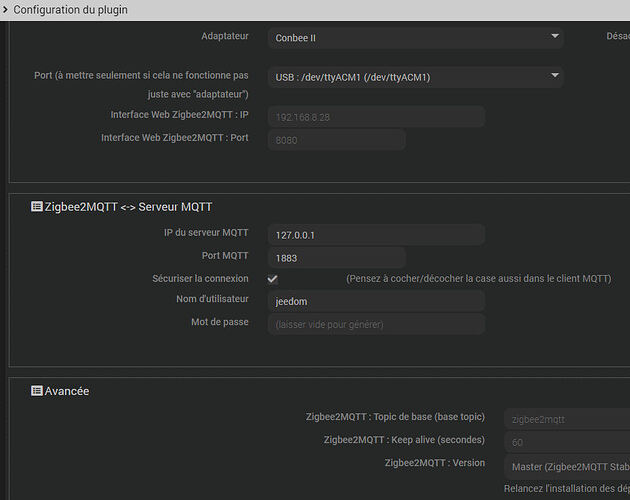Click the Pensez à cocher/décocher hint text
The image size is (630, 500).
(x=479, y=279)
